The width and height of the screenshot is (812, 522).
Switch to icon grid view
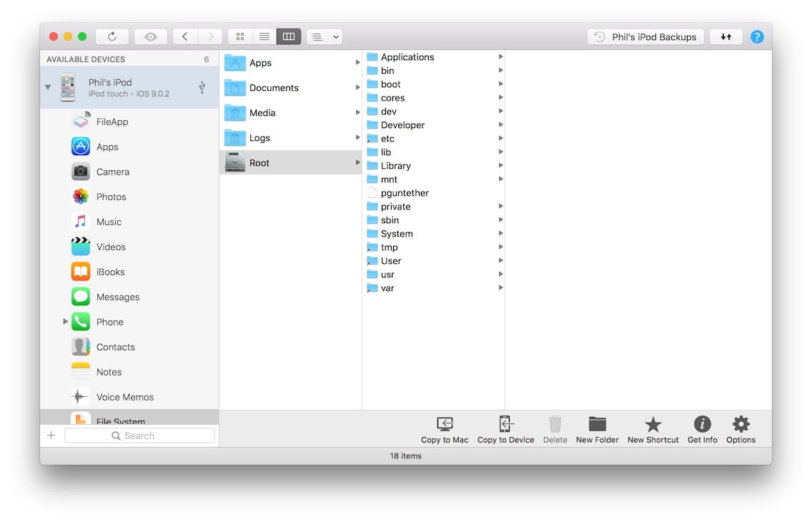(x=240, y=36)
